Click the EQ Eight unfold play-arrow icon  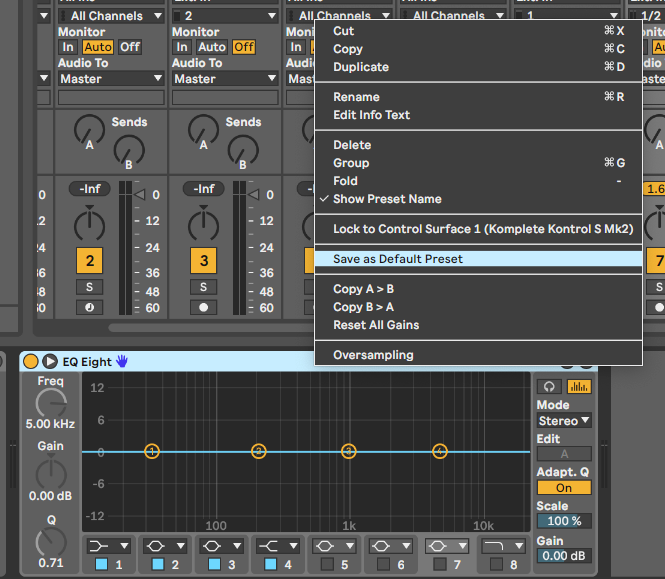pos(50,361)
